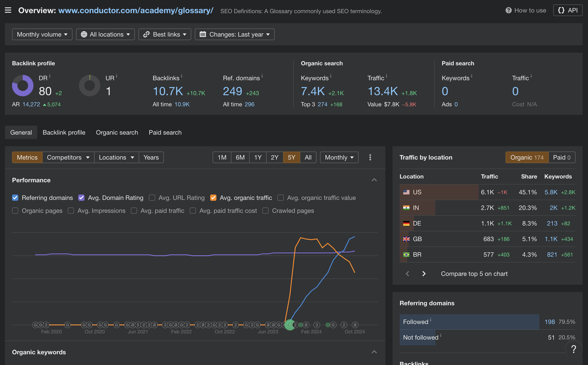Screen dimensions: 588x365
Task: Open the Monthly interval dropdown
Action: click(339, 157)
